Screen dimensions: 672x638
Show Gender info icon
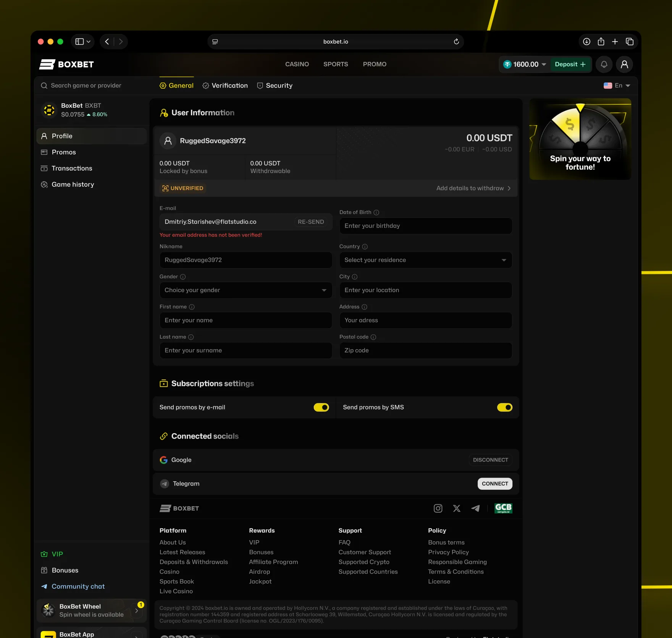pyautogui.click(x=183, y=277)
